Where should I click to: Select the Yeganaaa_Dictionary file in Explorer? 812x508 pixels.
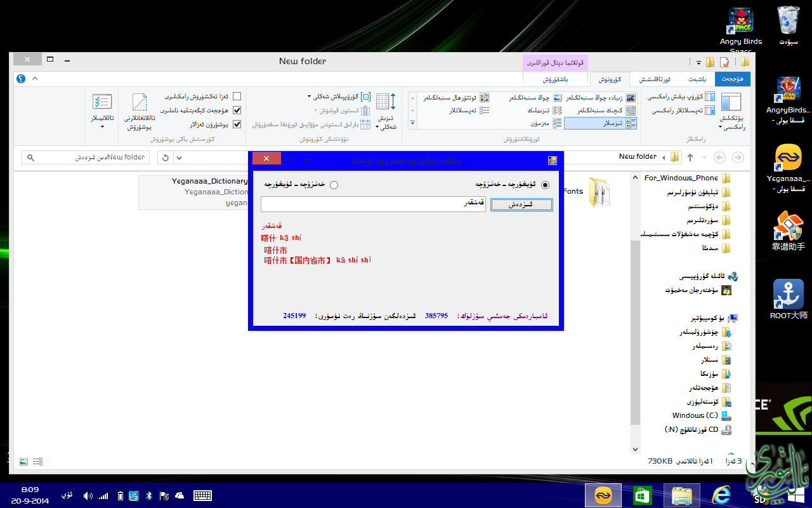[x=193, y=192]
